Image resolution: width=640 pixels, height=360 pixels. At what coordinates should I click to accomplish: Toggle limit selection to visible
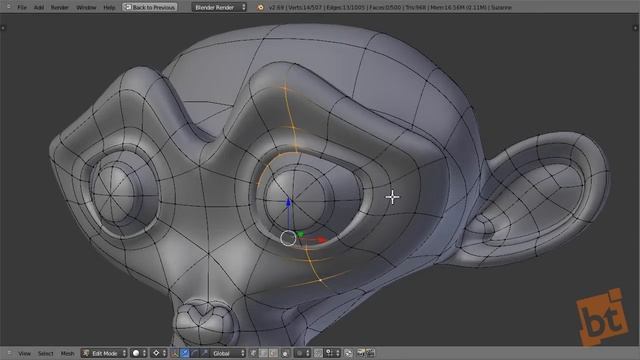[285, 353]
